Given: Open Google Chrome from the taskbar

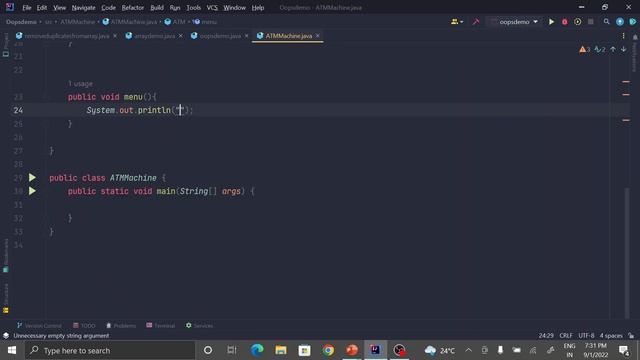Looking at the screenshot, I should (x=328, y=350).
